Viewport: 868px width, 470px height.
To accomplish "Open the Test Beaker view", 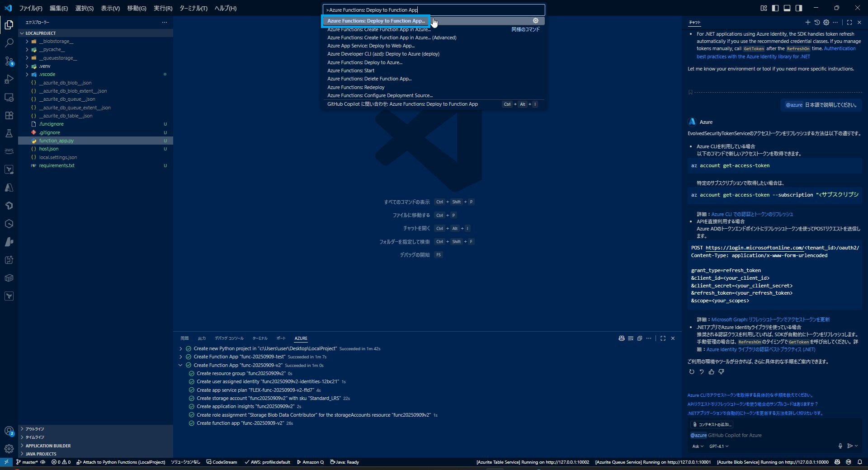I will [x=9, y=133].
